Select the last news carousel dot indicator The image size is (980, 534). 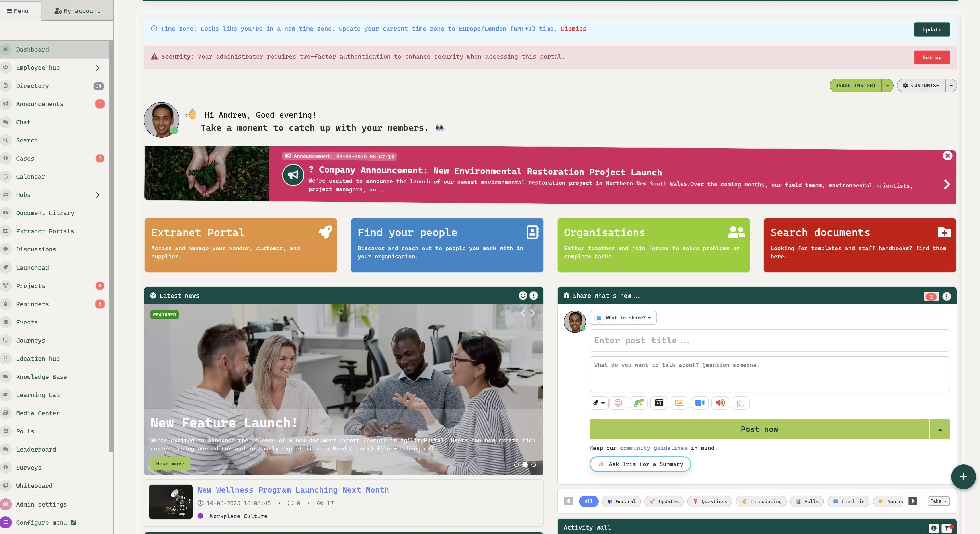[534, 464]
